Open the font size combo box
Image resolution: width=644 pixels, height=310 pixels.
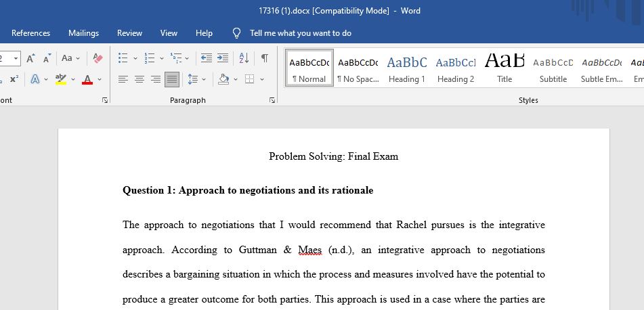[x=10, y=58]
